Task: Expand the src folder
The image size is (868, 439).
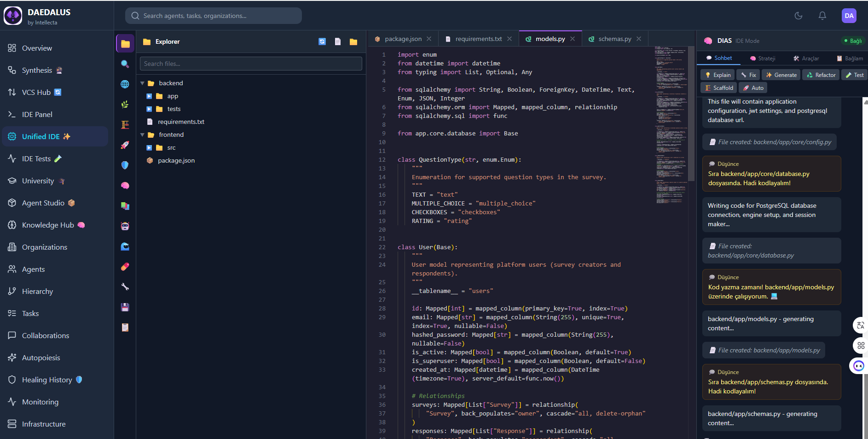Action: point(149,148)
